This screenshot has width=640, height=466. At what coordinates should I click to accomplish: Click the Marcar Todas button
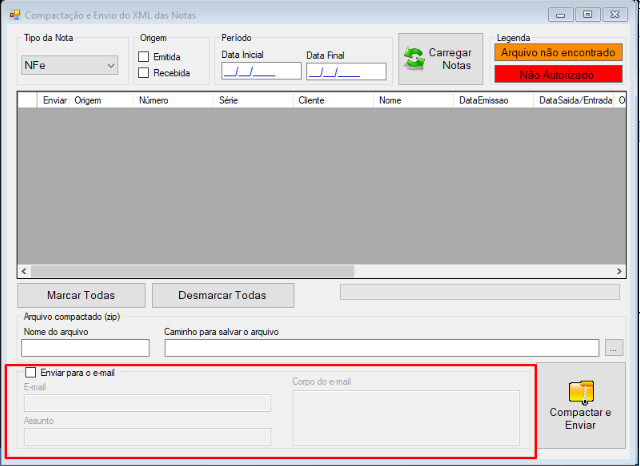pos(81,295)
